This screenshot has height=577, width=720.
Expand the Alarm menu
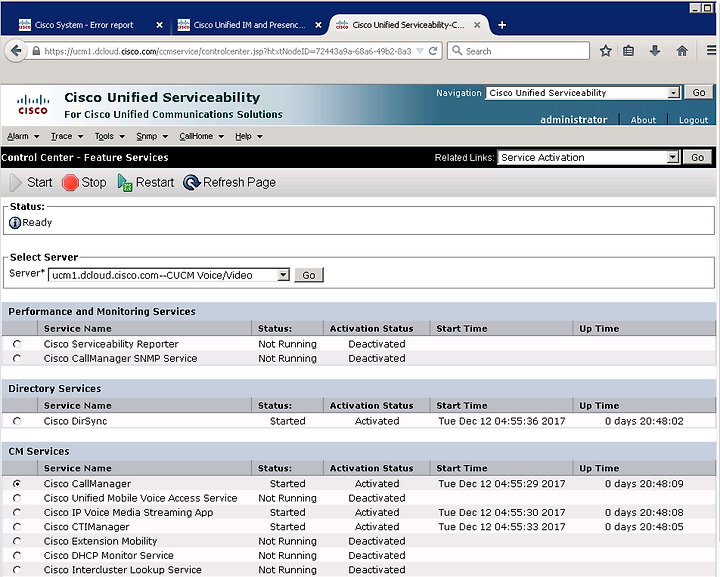pos(23,136)
